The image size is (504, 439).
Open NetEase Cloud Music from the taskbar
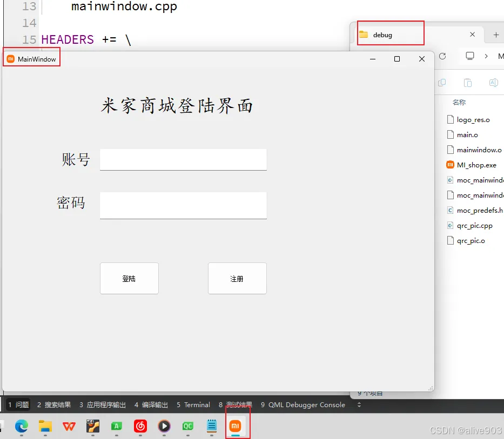pyautogui.click(x=140, y=426)
